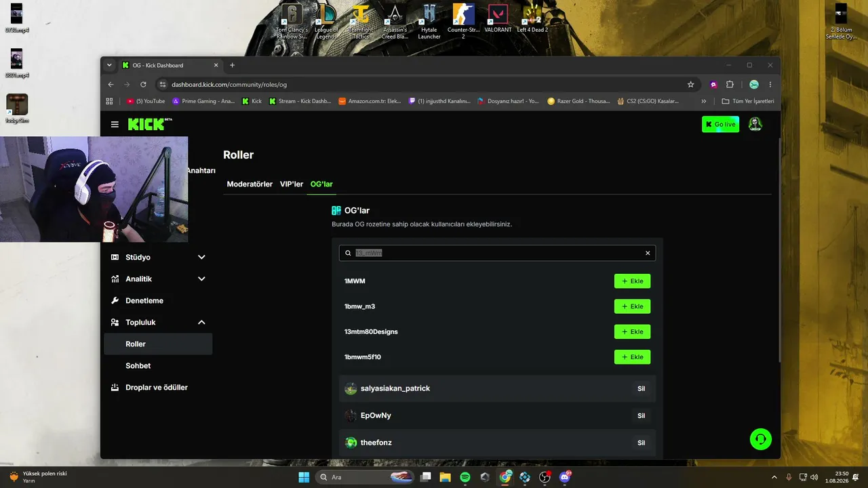
Task: Bookmark this page with the star icon
Action: pyautogui.click(x=690, y=84)
